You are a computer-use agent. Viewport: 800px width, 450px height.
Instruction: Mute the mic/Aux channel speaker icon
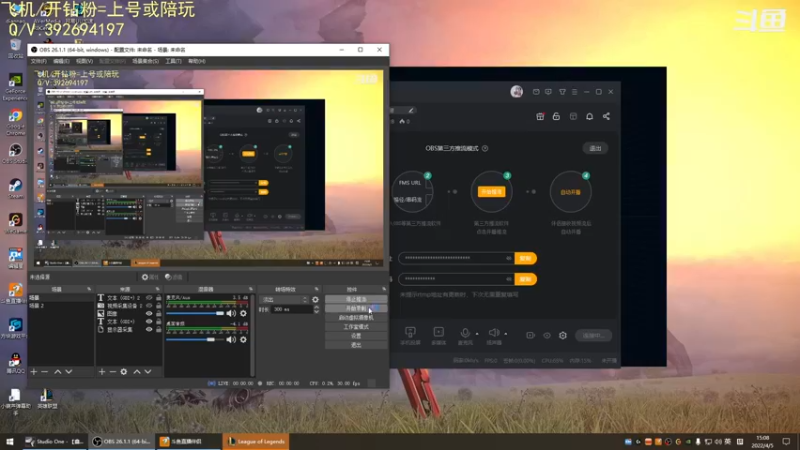coord(231,313)
